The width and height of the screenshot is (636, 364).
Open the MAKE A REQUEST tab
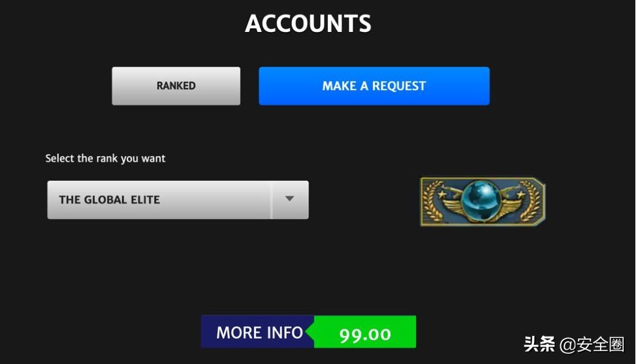coord(374,86)
